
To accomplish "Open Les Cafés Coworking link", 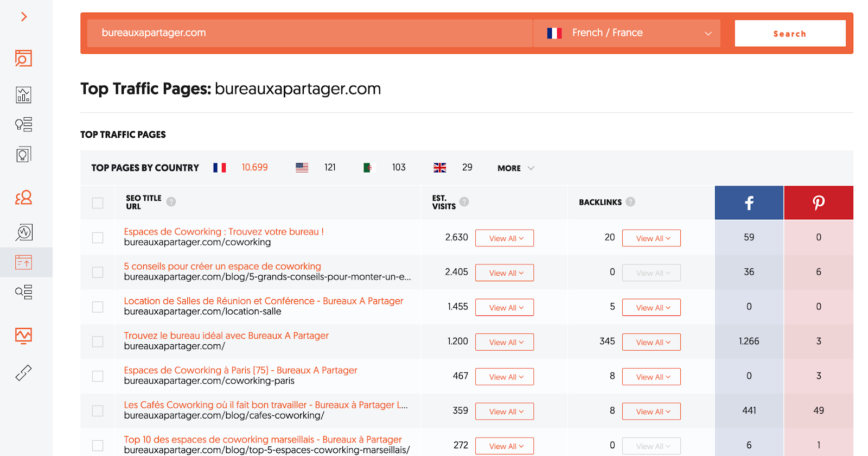I will point(266,405).
